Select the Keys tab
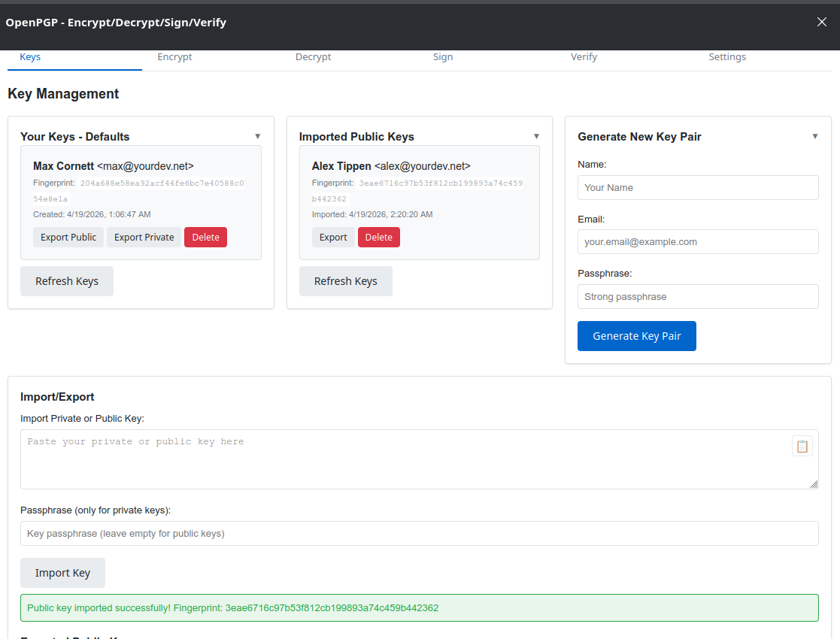The width and height of the screenshot is (840, 639). coord(29,56)
